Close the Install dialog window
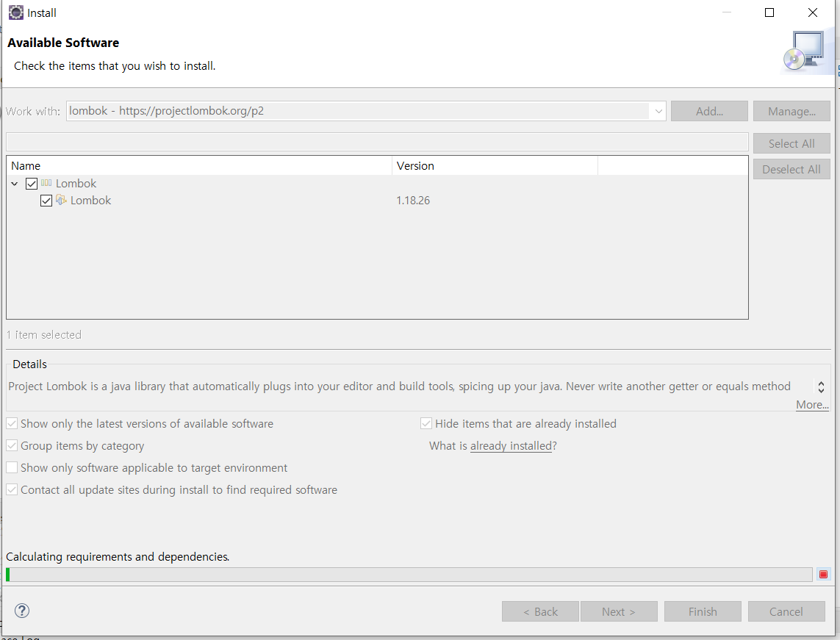840x640 pixels. click(813, 12)
